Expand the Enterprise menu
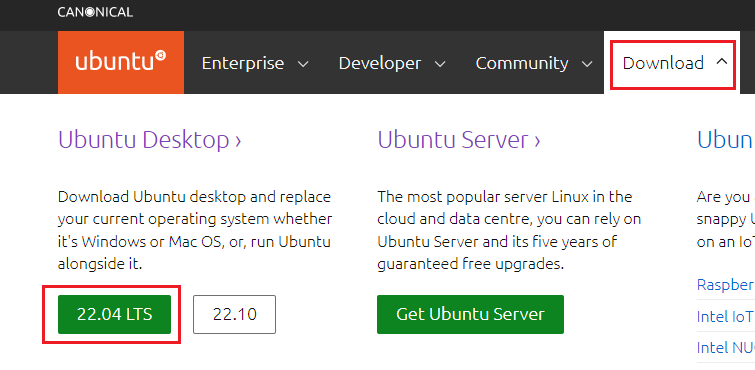Viewport: 755px width, 370px height. click(255, 63)
